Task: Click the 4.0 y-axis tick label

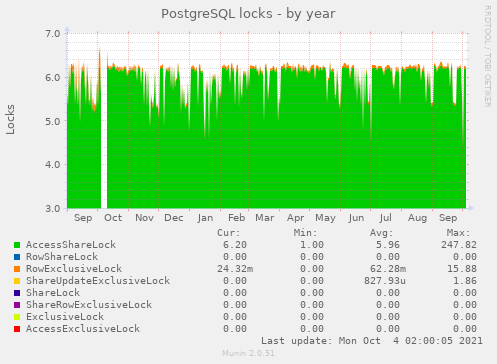Action: coord(53,165)
